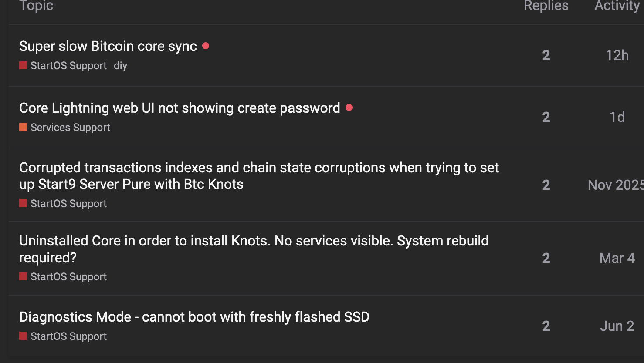644x363 pixels.
Task: Open the Super slow Bitcoin core sync topic
Action: tap(108, 46)
